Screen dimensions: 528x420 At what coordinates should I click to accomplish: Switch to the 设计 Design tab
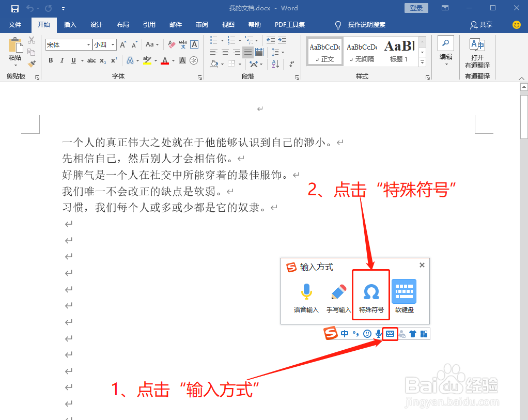[96, 25]
